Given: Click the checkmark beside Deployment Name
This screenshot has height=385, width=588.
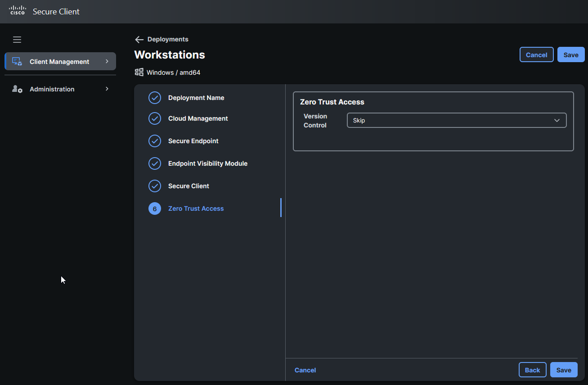Looking at the screenshot, I should pos(154,98).
